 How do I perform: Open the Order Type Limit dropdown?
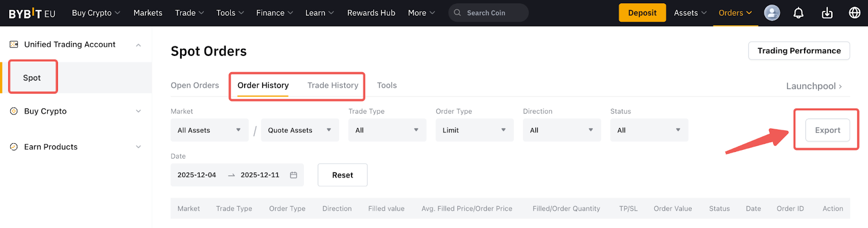coord(474,130)
